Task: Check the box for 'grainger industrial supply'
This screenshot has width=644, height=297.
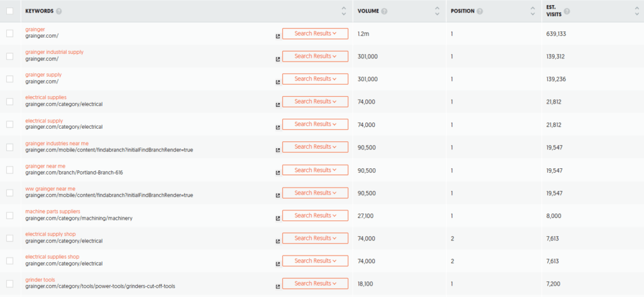Action: pos(10,57)
